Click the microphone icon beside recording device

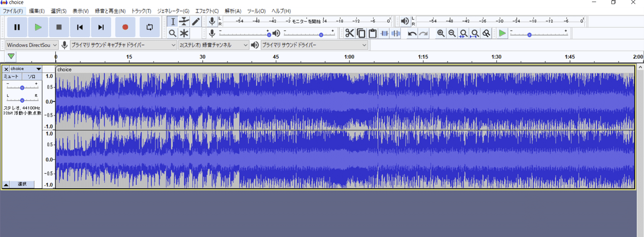tap(64, 45)
